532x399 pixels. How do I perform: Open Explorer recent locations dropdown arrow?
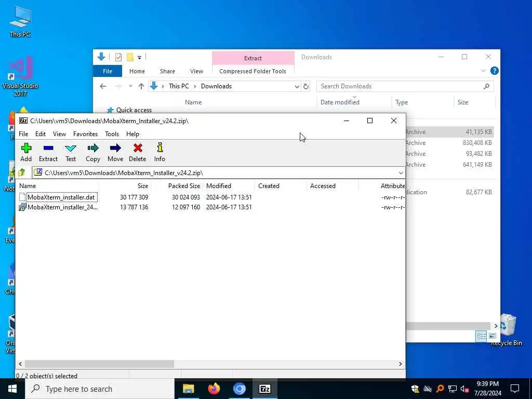(x=130, y=86)
